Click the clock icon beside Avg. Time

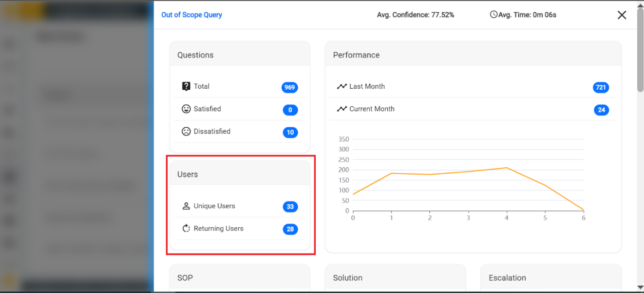[x=493, y=15]
